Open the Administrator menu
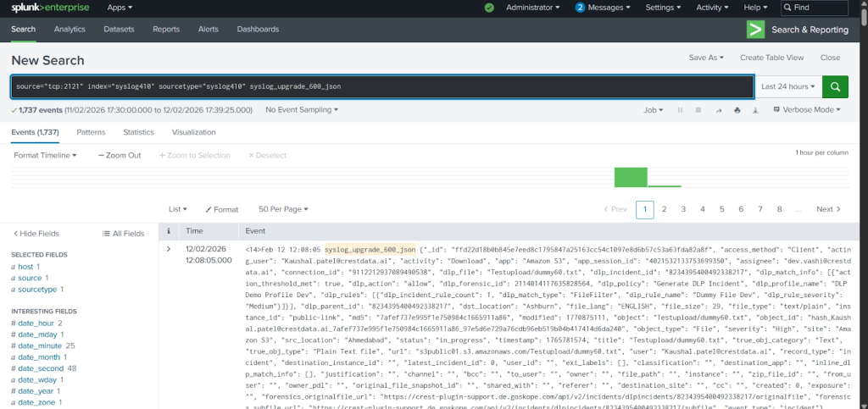This screenshot has height=409, width=868. point(532,8)
